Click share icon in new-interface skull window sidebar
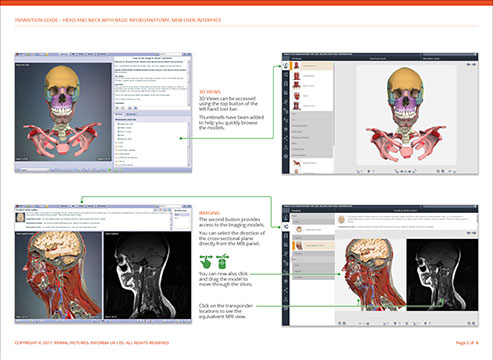 (286, 139)
